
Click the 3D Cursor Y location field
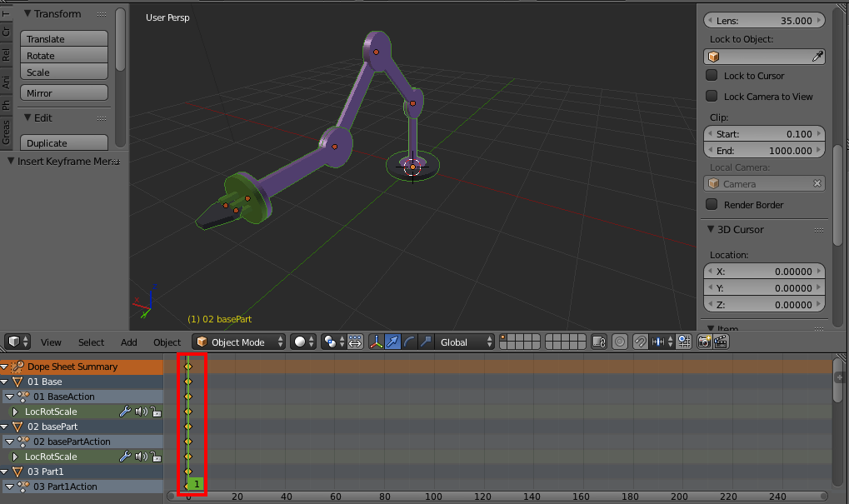764,288
